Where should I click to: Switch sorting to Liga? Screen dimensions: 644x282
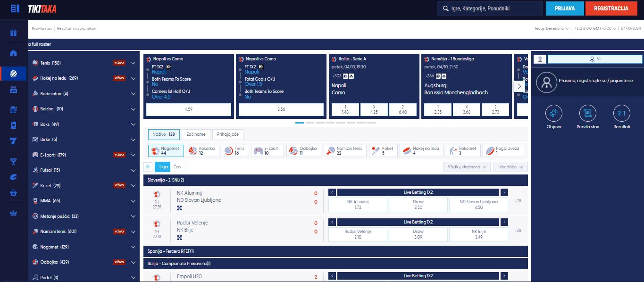coord(163,167)
